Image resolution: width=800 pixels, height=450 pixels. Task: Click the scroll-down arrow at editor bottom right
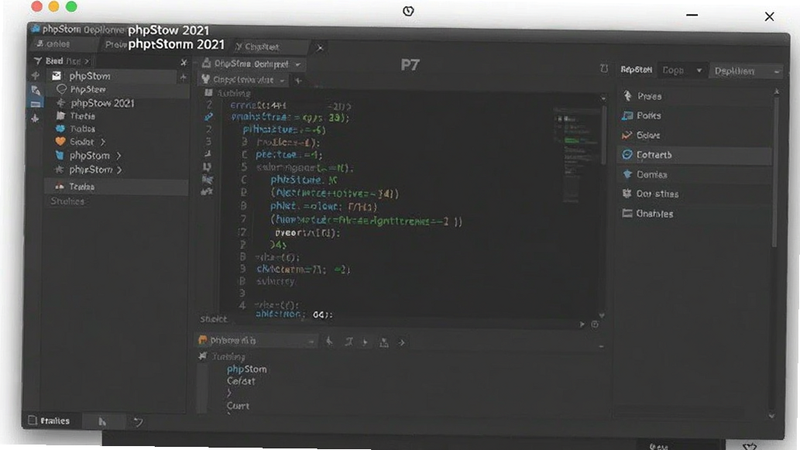pyautogui.click(x=602, y=315)
